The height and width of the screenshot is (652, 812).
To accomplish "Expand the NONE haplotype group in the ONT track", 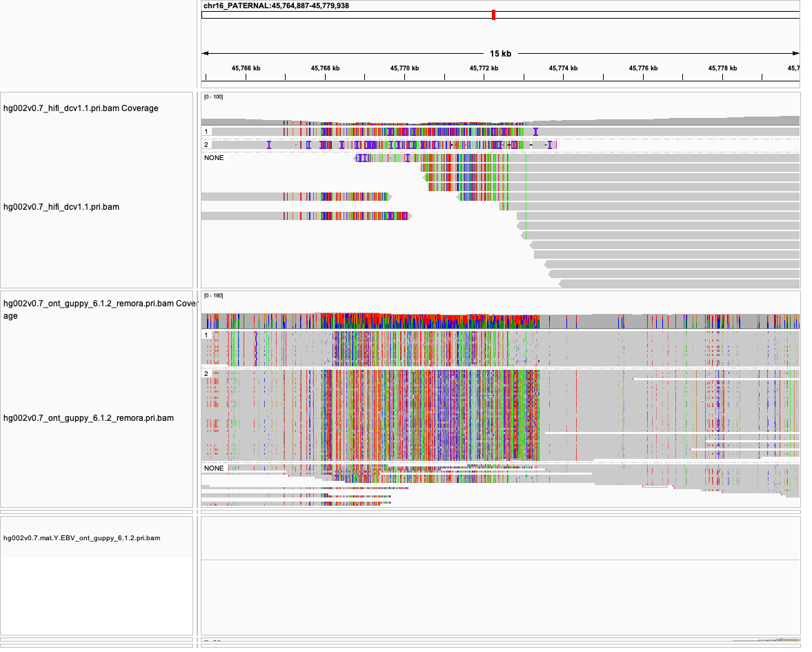I will point(214,467).
